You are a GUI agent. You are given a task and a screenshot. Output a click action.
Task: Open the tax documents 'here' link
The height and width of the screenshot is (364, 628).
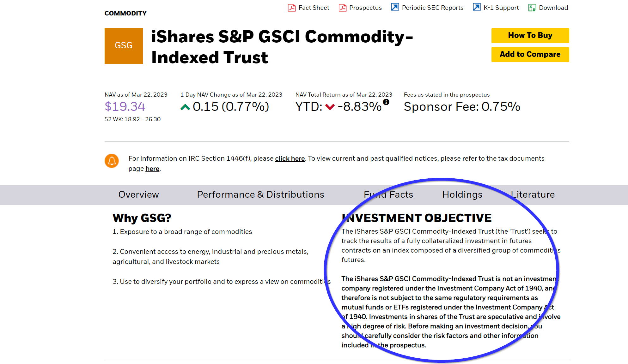(152, 169)
